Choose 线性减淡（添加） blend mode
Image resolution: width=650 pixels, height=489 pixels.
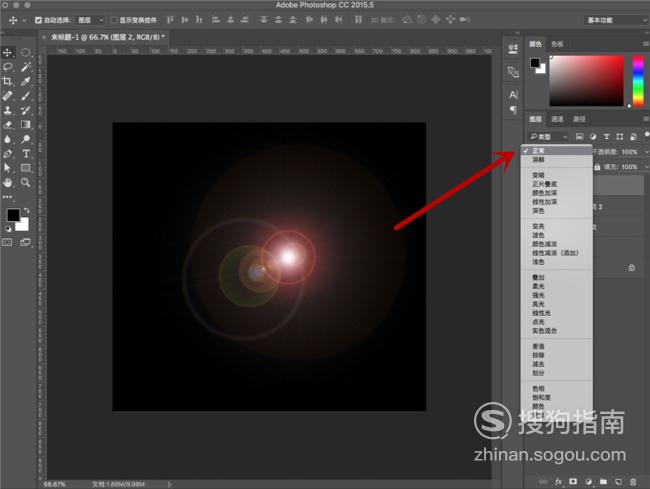557,253
